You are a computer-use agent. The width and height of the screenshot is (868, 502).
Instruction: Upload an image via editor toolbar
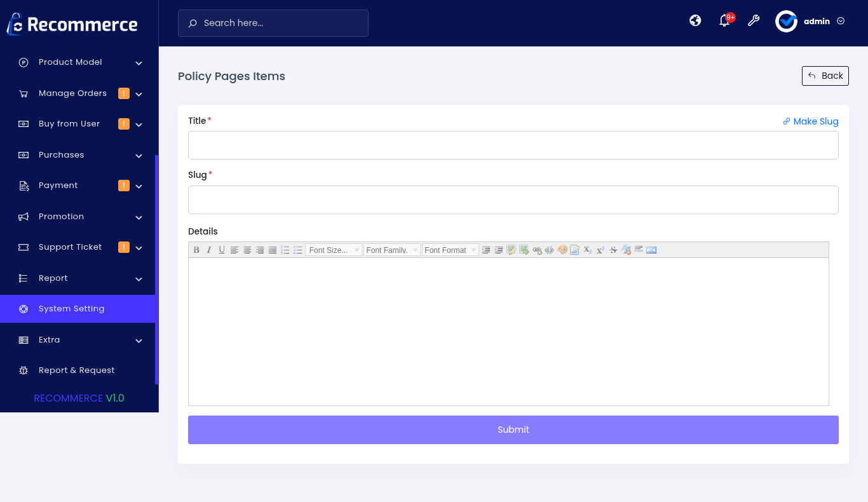pyautogui.click(x=524, y=250)
